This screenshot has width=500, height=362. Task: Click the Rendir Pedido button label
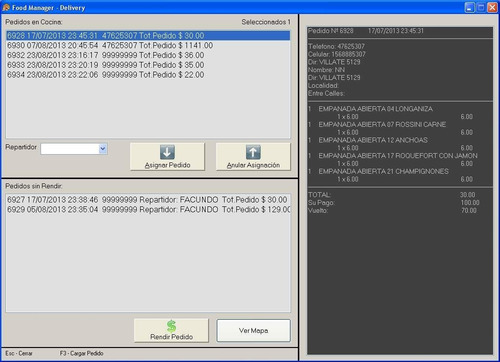(x=171, y=337)
